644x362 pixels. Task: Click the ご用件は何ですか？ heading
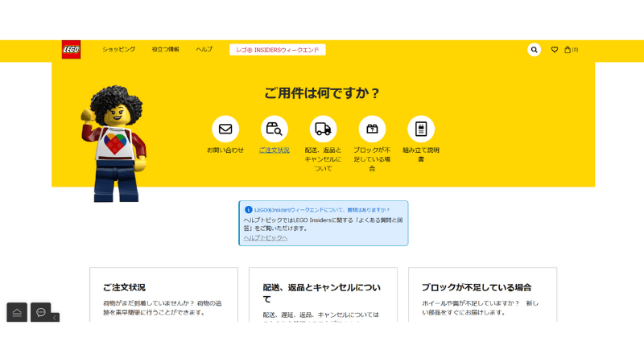coord(323,93)
